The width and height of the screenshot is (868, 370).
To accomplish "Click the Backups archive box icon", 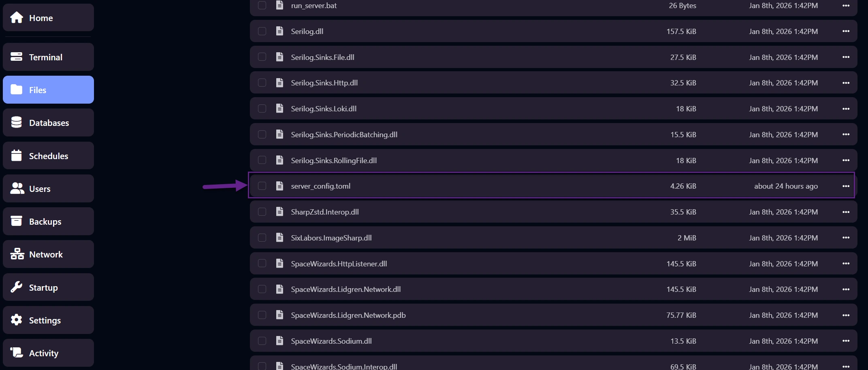I will pos(17,221).
